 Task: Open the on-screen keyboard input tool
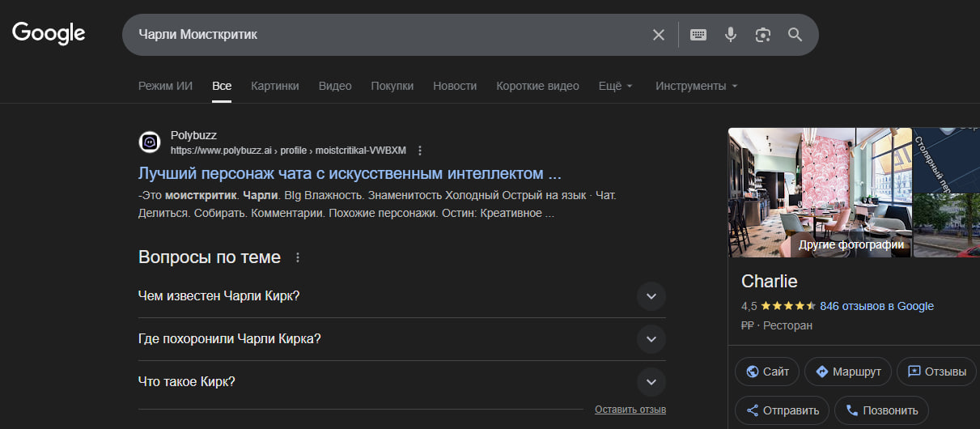(698, 35)
